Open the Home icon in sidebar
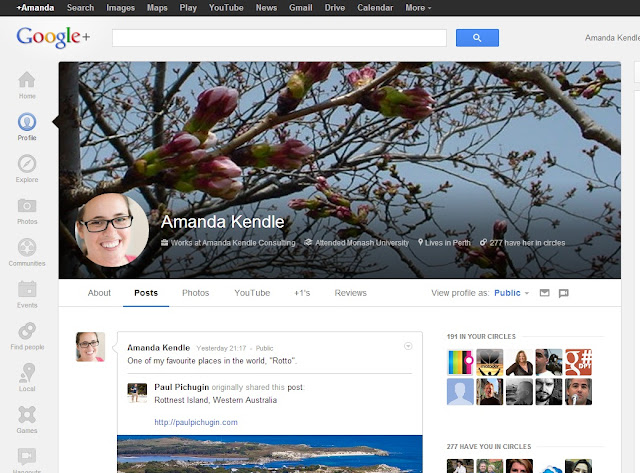 (x=27, y=80)
